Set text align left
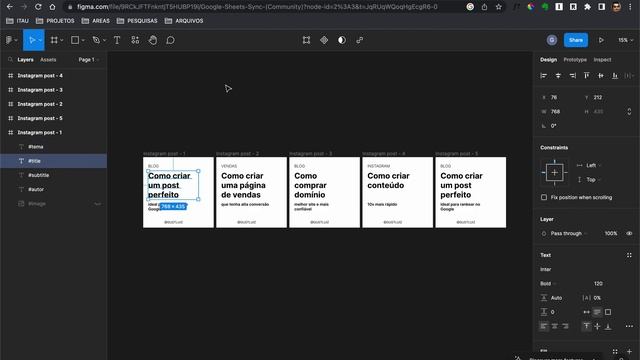This screenshot has width=640, height=360. point(544,326)
